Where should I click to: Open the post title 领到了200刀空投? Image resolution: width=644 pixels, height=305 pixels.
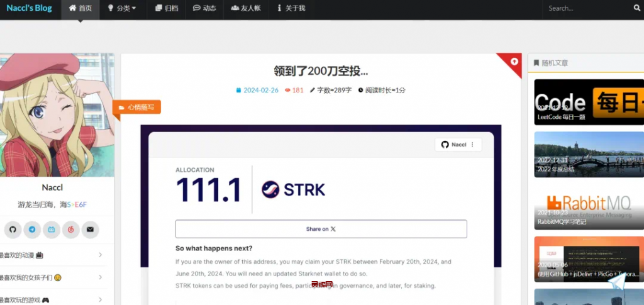click(x=321, y=71)
